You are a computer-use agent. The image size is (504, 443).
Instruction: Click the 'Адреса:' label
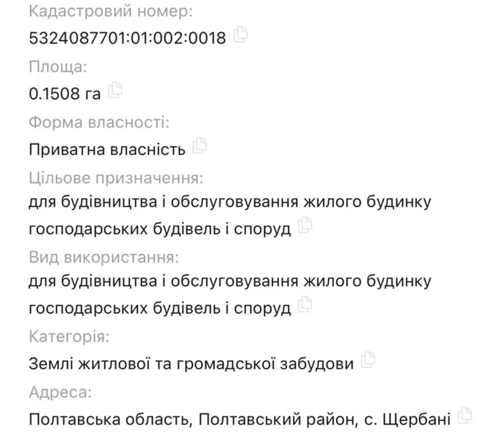click(x=60, y=392)
